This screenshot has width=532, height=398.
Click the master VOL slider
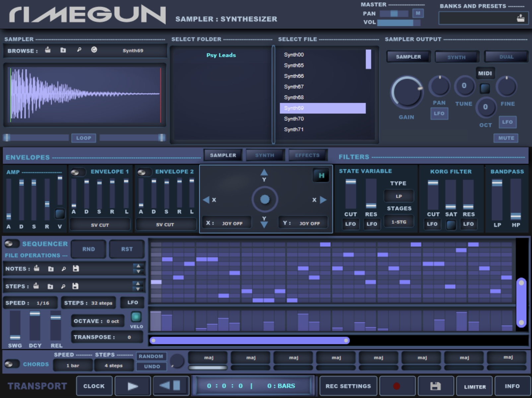pyautogui.click(x=399, y=23)
